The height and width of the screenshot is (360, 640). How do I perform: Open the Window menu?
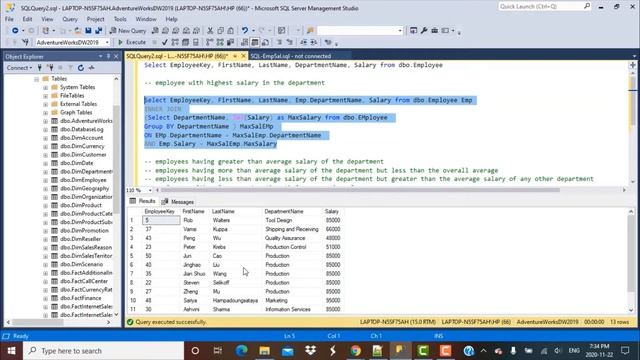pyautogui.click(x=146, y=19)
